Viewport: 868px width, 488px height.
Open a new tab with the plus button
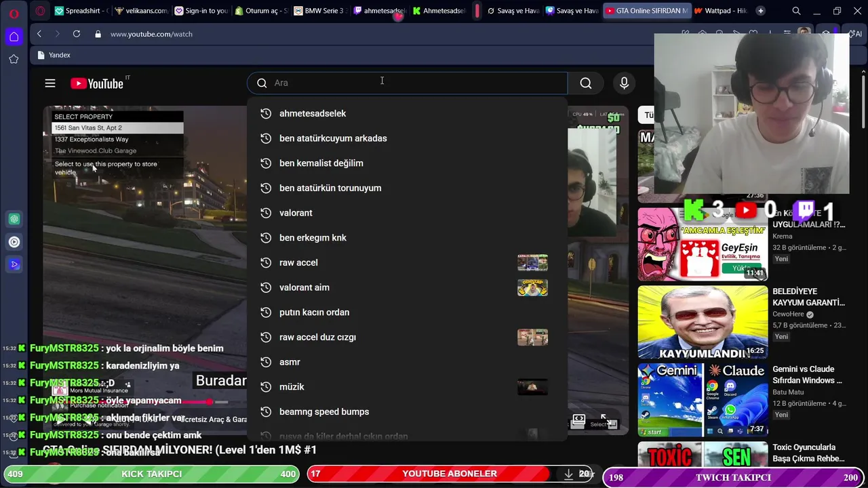[x=760, y=11]
